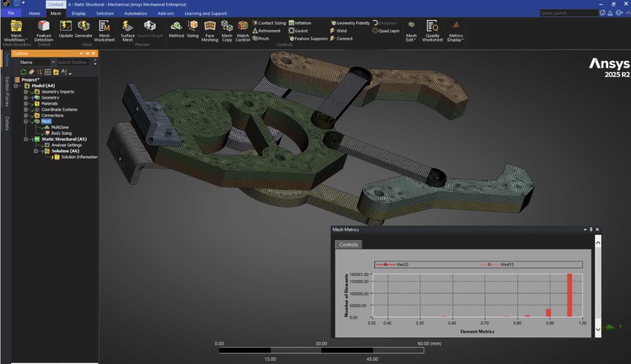Open the Mesh Edit dropdown
Viewport: 631px width, 364px height.
(x=411, y=31)
